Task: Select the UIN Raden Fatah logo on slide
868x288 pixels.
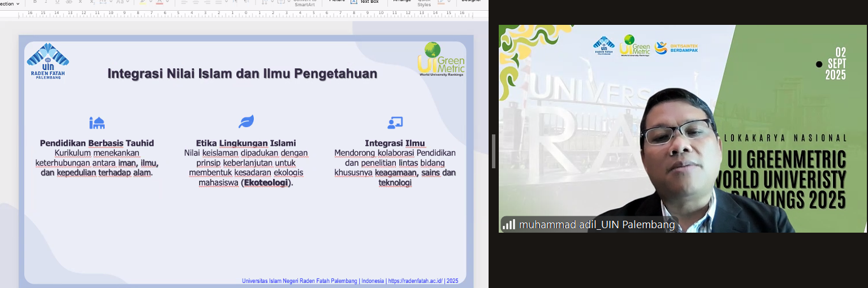Action: pyautogui.click(x=47, y=60)
